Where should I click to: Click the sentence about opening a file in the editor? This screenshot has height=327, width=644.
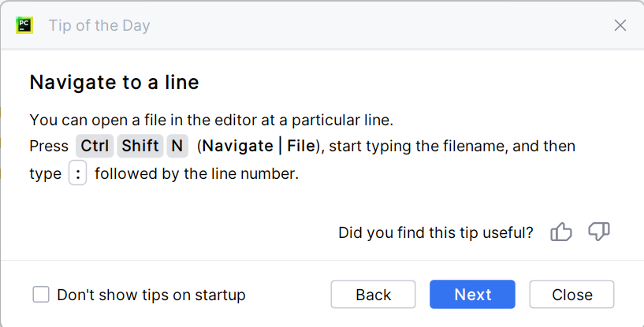211,120
